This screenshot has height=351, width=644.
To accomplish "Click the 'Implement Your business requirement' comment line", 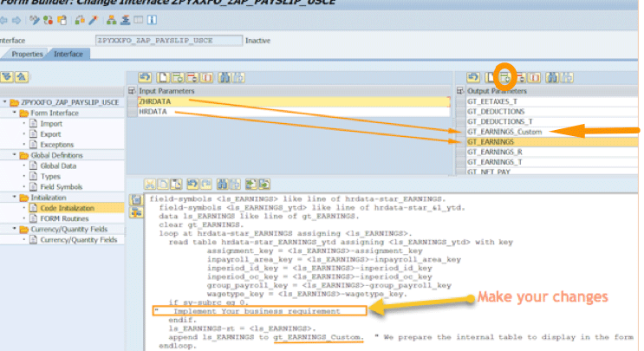I will [x=259, y=311].
